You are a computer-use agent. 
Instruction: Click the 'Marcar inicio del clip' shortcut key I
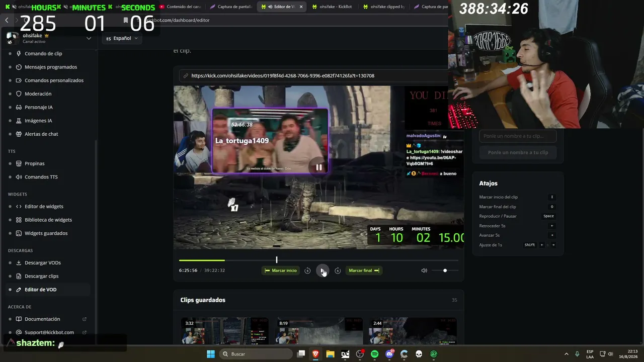pyautogui.click(x=552, y=197)
